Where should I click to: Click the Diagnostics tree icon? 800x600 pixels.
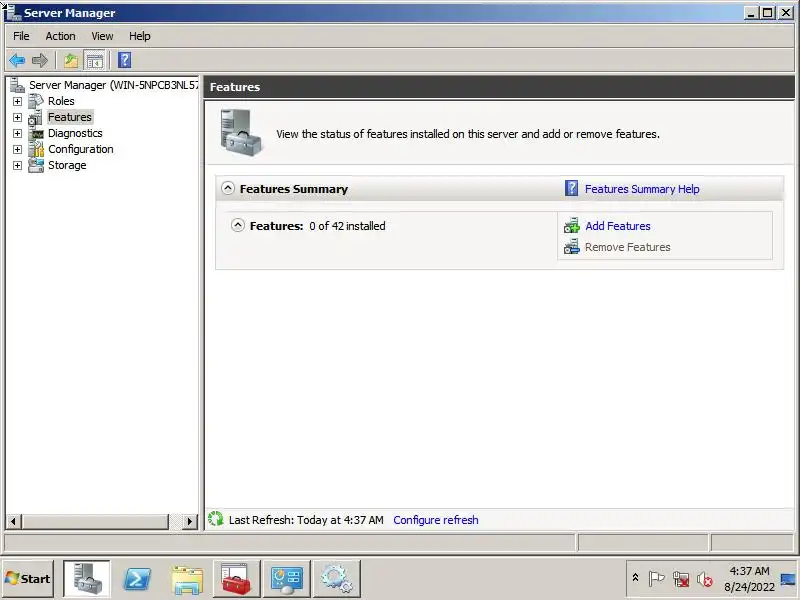tap(36, 133)
